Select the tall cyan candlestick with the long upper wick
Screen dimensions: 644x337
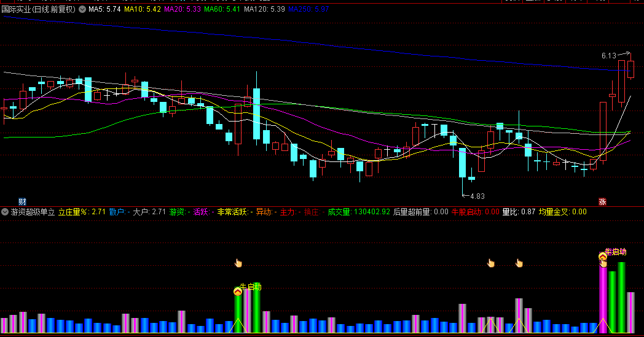point(257,109)
